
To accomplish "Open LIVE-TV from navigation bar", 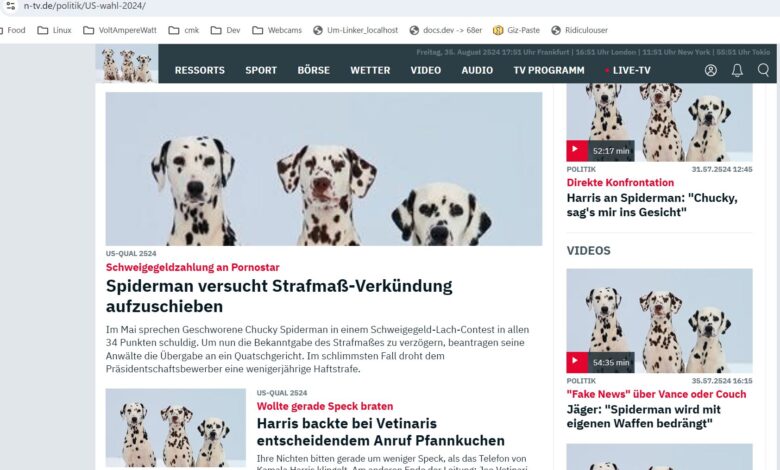I will pos(627,71).
